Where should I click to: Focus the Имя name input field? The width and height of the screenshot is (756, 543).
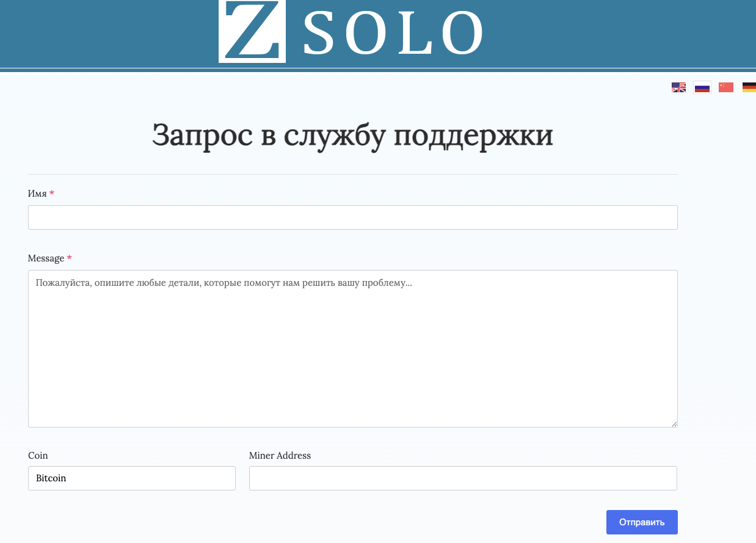click(x=353, y=217)
